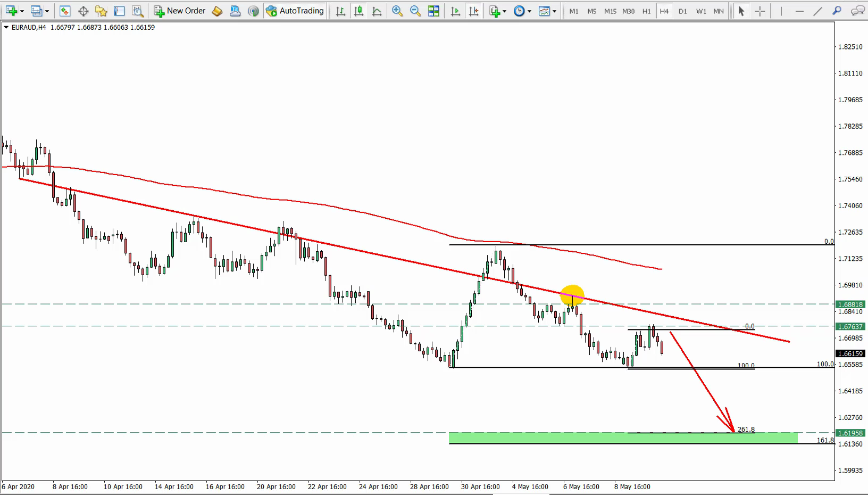
Task: Click the 1.82510 price scale value
Action: (850, 47)
